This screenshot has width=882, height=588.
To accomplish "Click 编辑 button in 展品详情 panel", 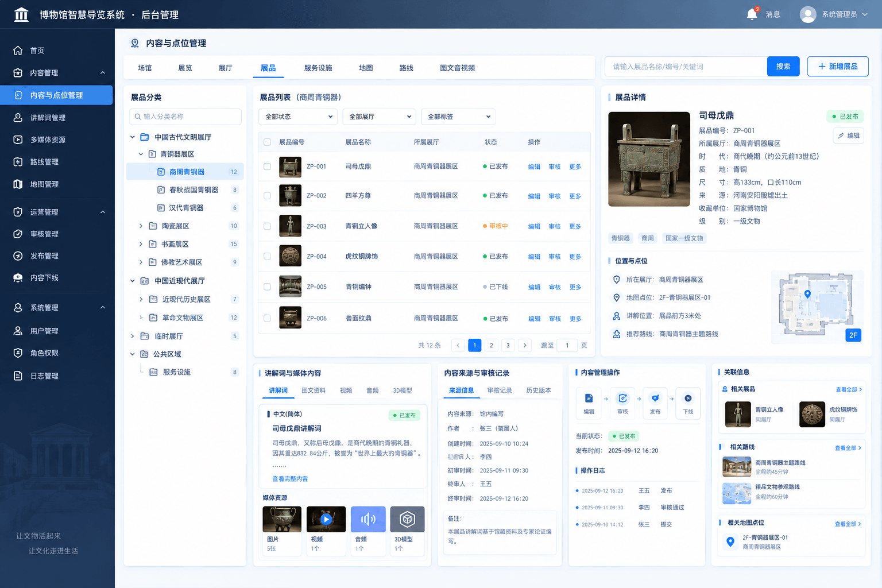I will [849, 136].
